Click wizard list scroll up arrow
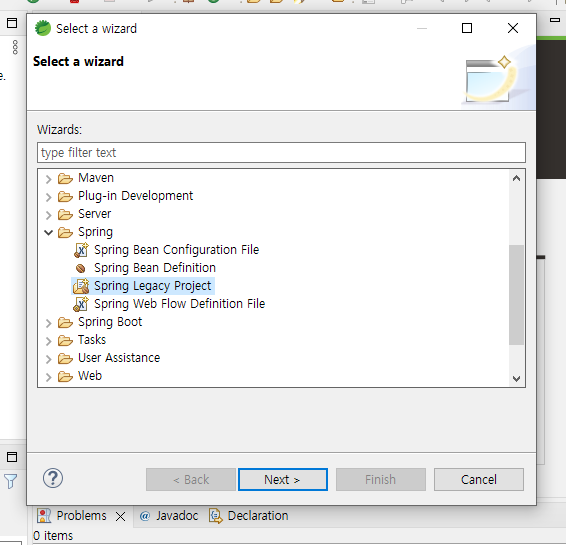566x545 pixels. coord(517,178)
